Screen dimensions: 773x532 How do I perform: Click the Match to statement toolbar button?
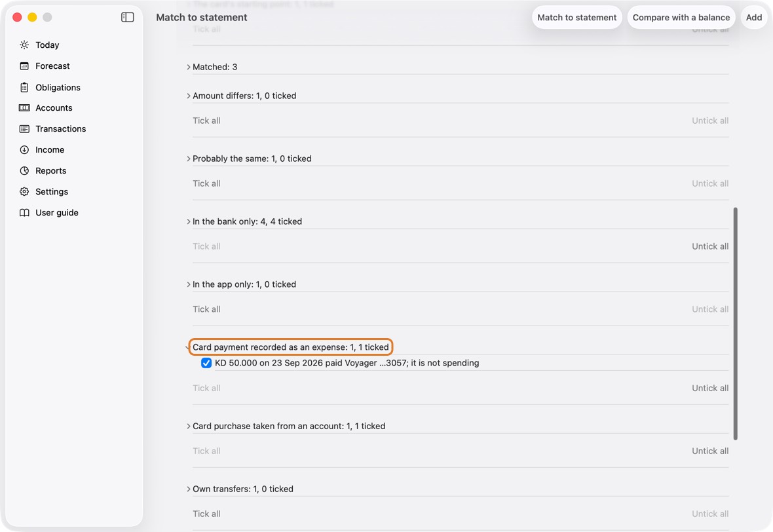[576, 17]
